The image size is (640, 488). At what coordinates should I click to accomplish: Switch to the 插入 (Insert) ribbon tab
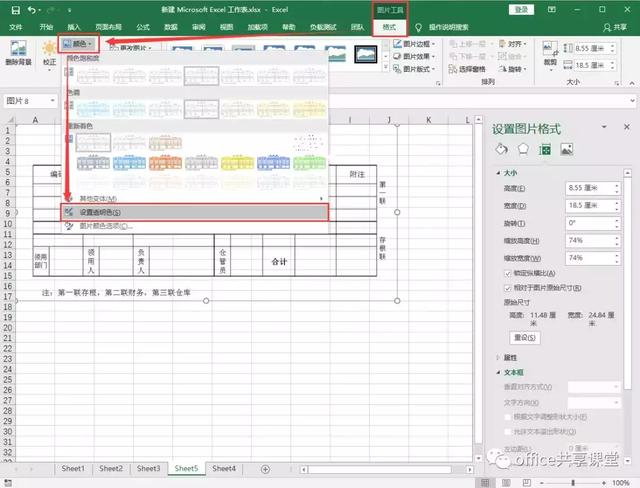pos(74,27)
